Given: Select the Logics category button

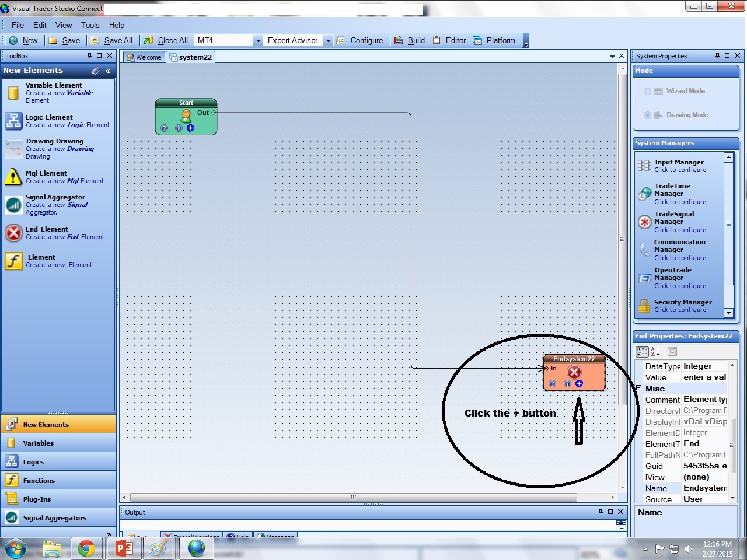Looking at the screenshot, I should (58, 461).
